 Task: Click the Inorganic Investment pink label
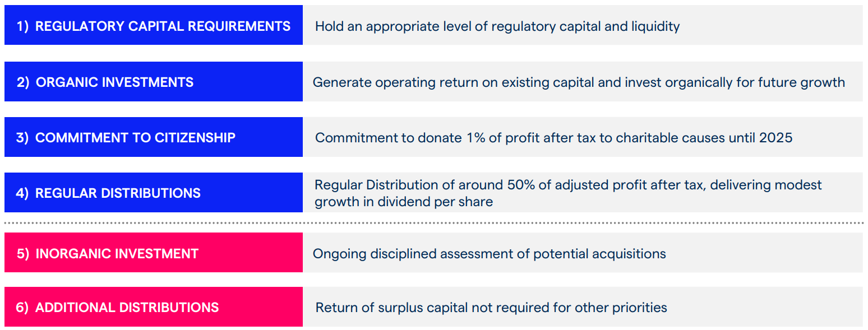pyautogui.click(x=154, y=253)
